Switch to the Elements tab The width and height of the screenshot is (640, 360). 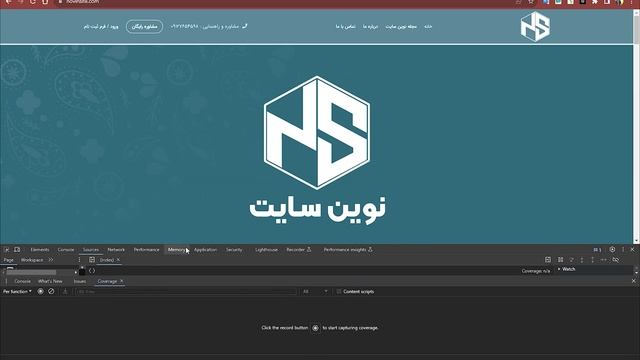point(40,250)
